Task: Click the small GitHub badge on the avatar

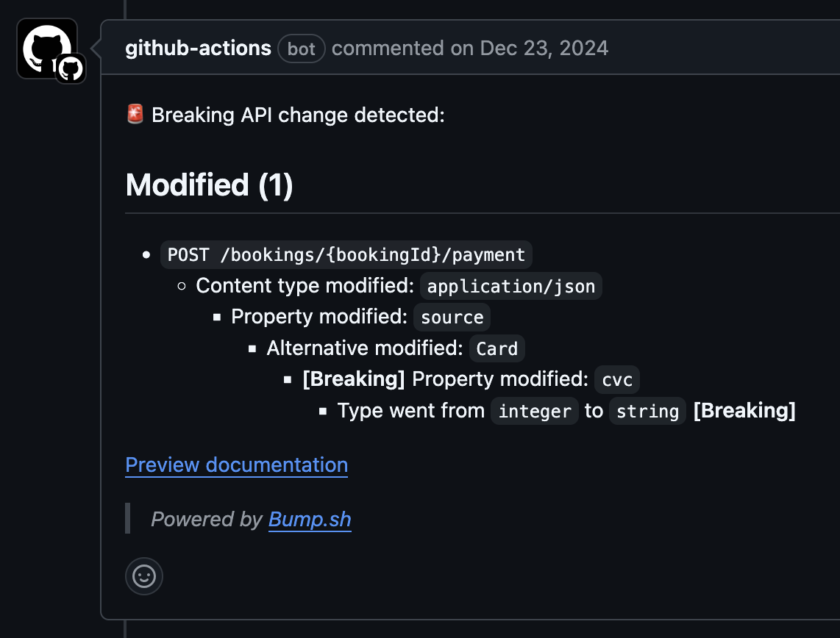Action: 71,69
